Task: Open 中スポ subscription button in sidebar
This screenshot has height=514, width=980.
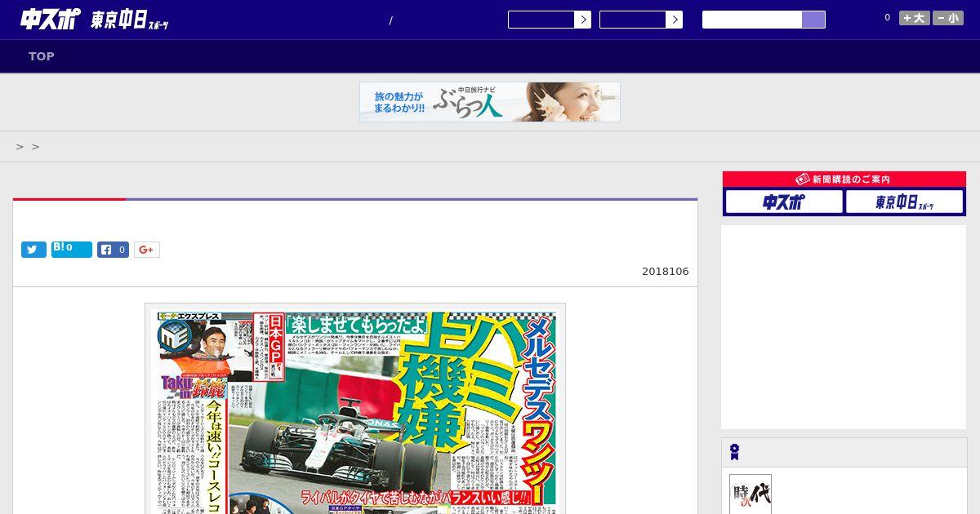Action: (784, 202)
